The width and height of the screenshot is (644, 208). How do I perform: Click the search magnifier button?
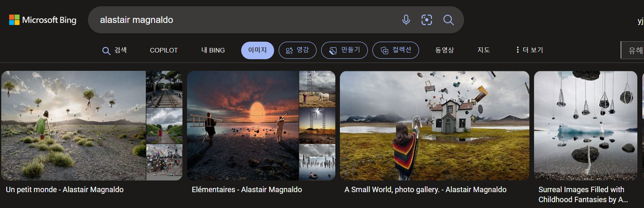click(449, 20)
